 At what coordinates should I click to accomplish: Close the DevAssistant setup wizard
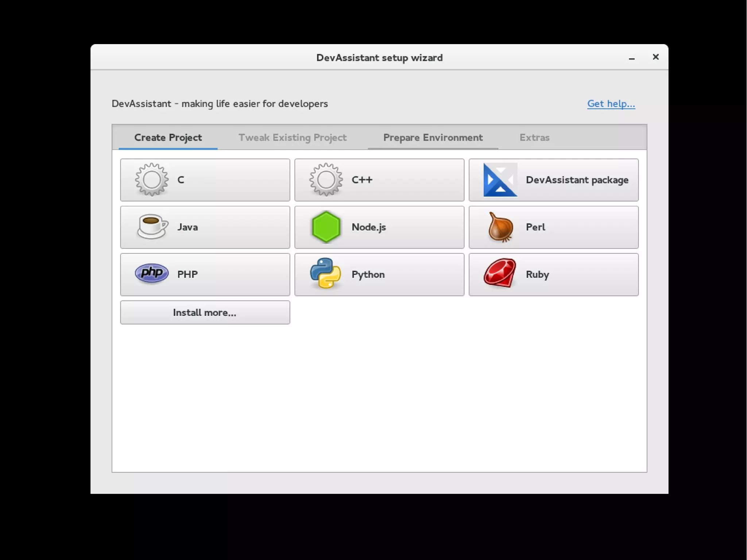point(655,57)
